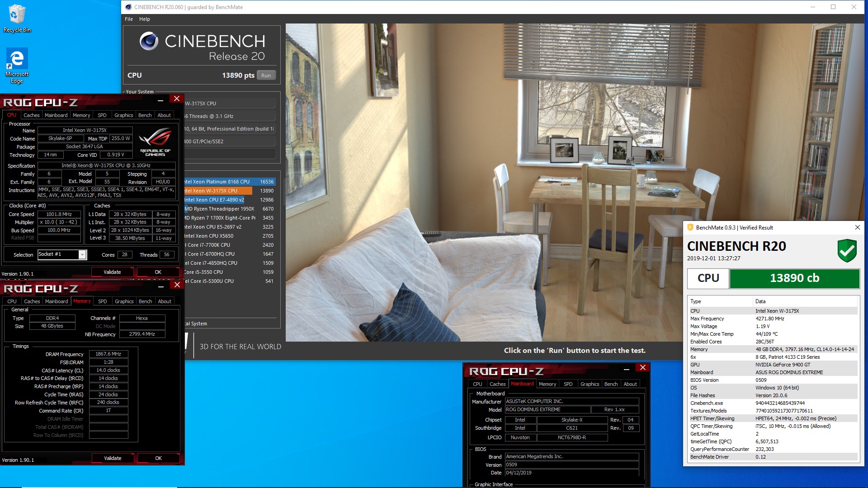Select About tab in CPU-Z Mainboard window
The image size is (868, 488).
click(x=630, y=384)
